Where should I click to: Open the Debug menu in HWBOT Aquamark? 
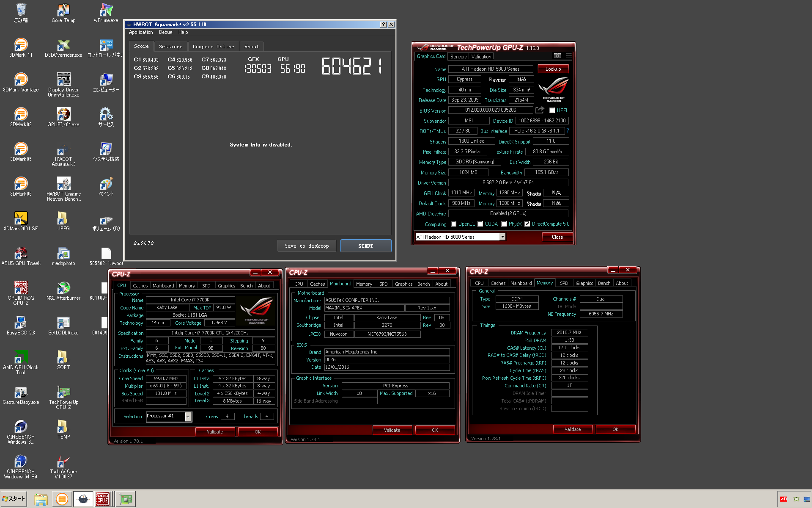click(x=165, y=32)
